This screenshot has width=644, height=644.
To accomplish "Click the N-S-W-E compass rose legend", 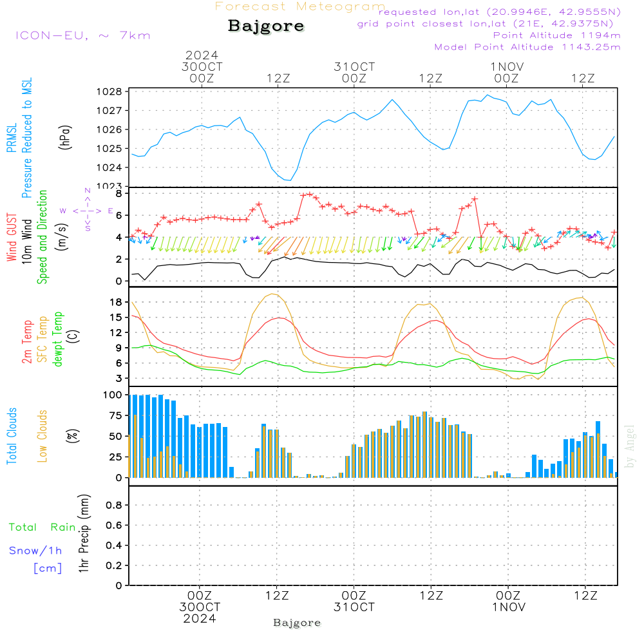I will pos(88,211).
